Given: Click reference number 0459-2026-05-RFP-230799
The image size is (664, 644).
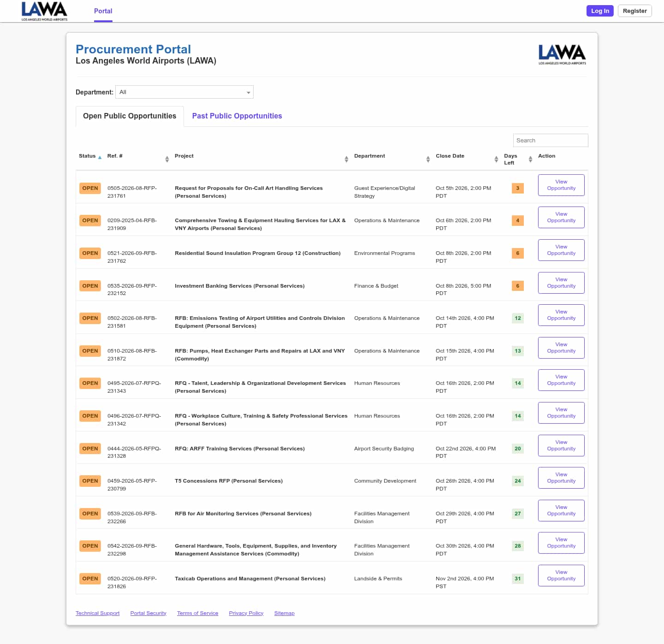Looking at the screenshot, I should pos(132,484).
